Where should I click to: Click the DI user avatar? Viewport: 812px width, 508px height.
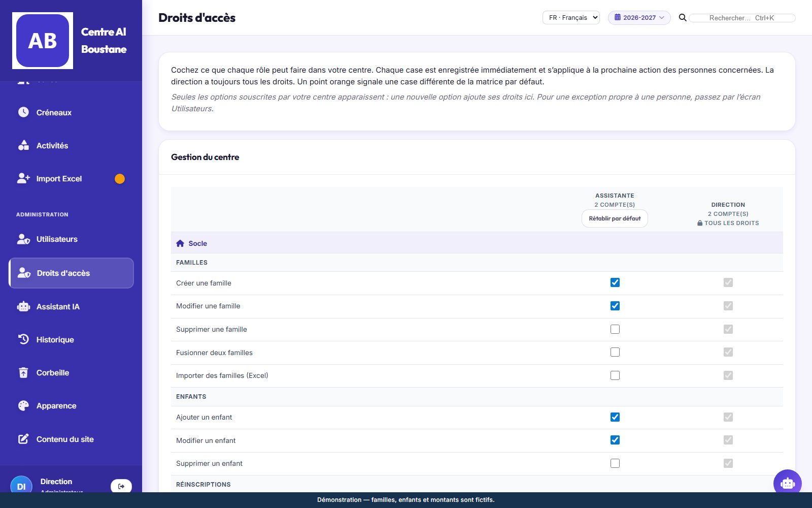[21, 485]
